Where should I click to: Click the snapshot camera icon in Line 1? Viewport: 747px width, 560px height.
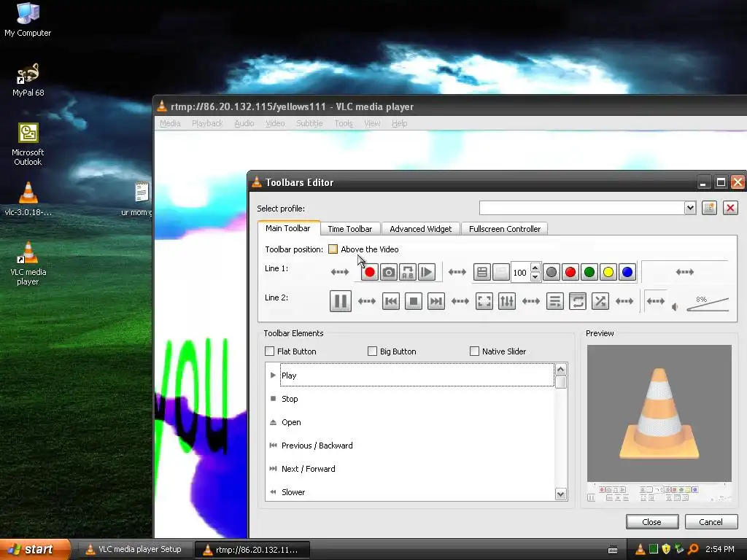pyautogui.click(x=388, y=272)
